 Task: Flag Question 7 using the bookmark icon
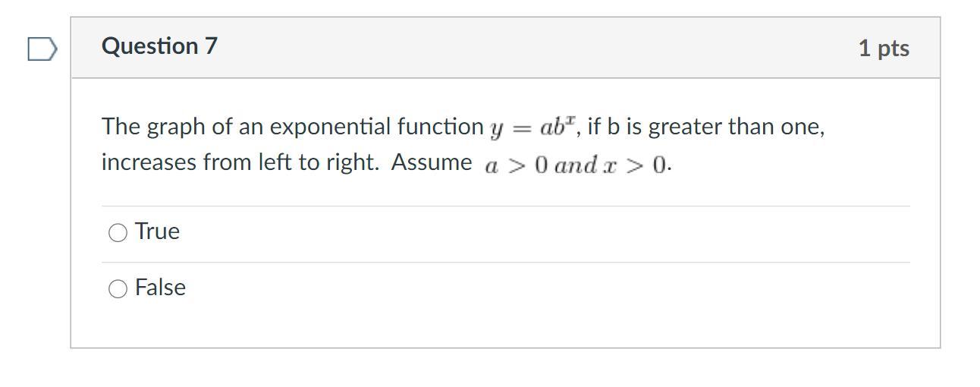point(42,49)
